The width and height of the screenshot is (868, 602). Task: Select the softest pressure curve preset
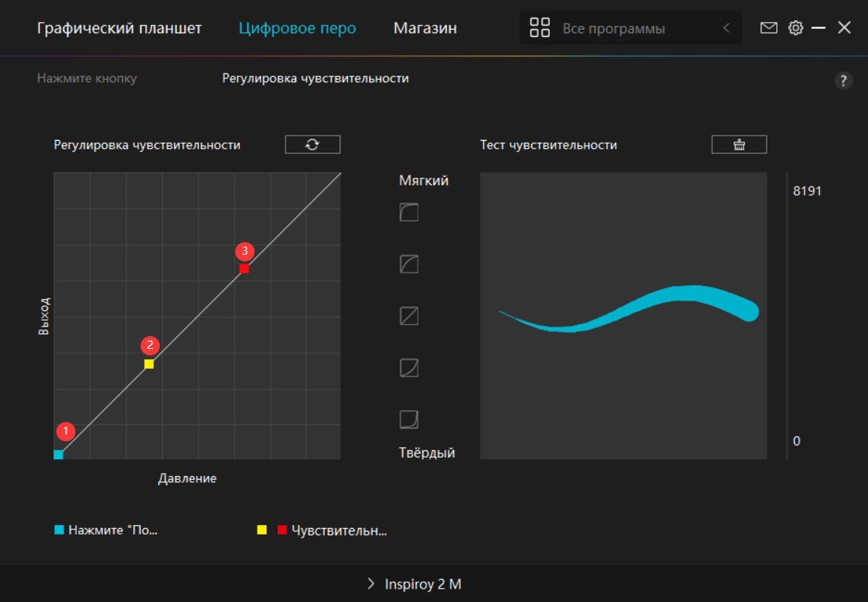pos(408,213)
